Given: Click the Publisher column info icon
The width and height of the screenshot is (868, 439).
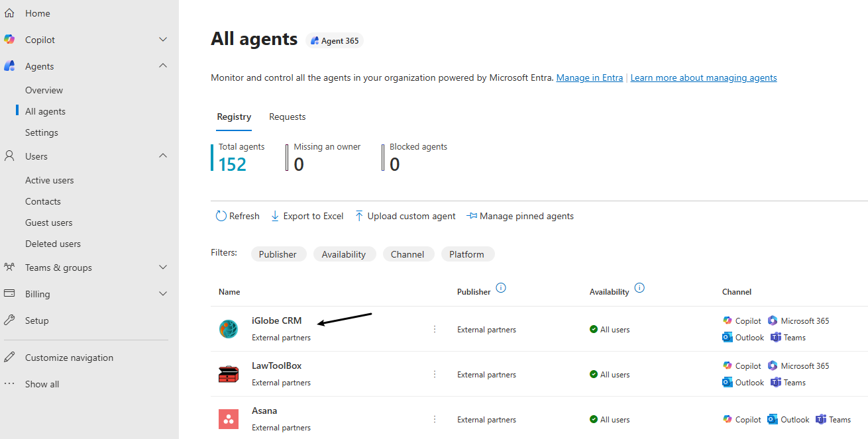Looking at the screenshot, I should [501, 288].
